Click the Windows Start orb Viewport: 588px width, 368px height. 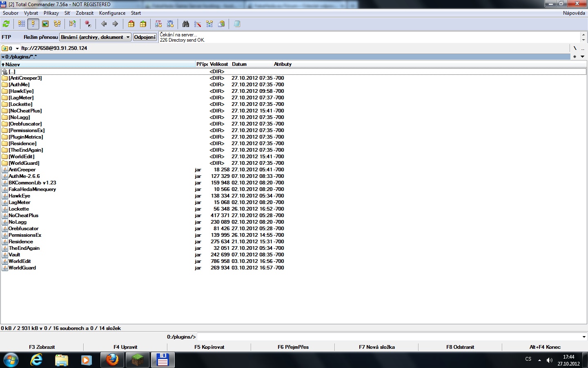click(11, 360)
